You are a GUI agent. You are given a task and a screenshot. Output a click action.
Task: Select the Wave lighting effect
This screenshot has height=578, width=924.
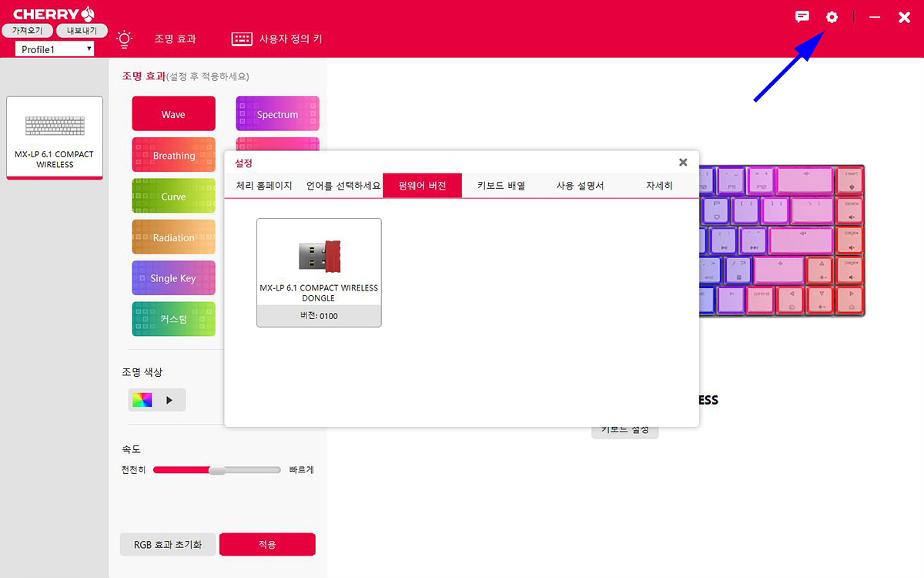pos(173,114)
